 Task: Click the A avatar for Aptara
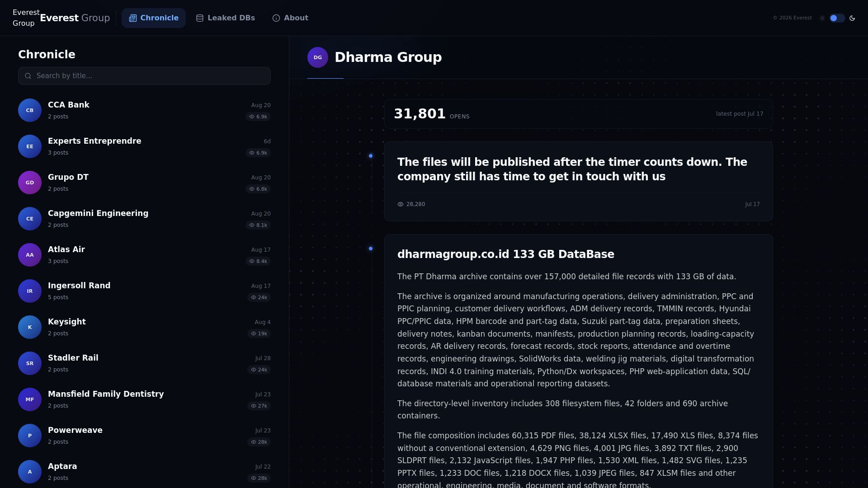pos(30,472)
